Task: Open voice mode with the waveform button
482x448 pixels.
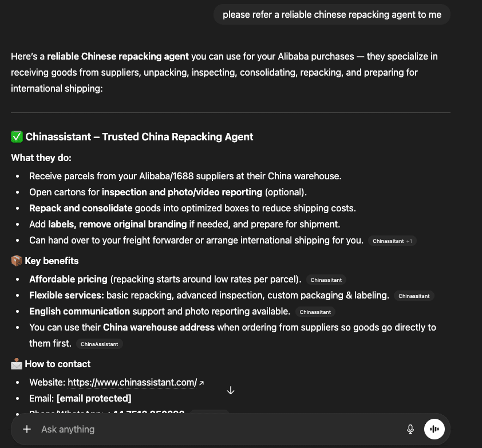Action: [434, 429]
